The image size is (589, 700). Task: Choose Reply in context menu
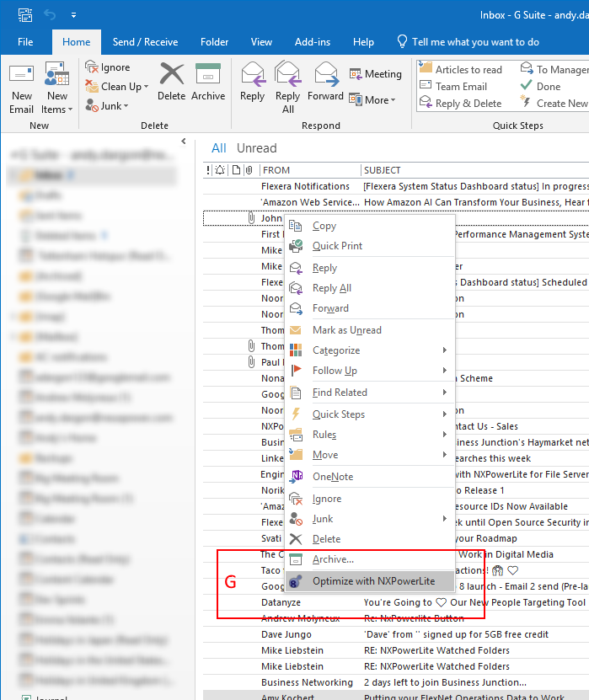tap(370, 268)
